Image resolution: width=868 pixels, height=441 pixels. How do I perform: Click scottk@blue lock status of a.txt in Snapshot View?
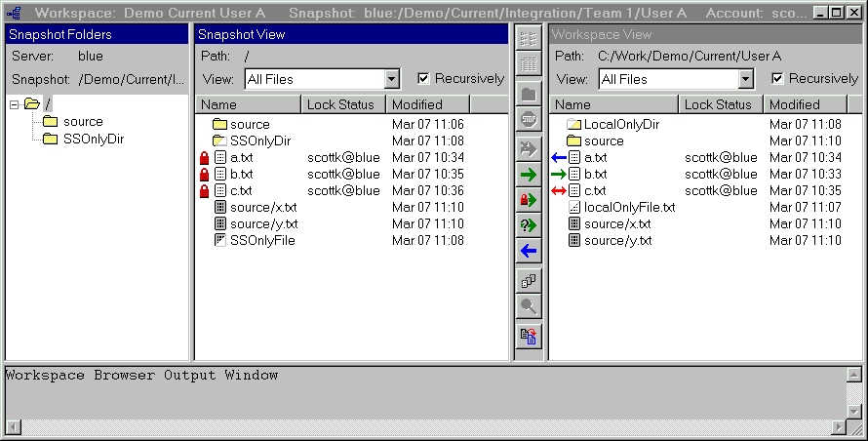click(343, 158)
